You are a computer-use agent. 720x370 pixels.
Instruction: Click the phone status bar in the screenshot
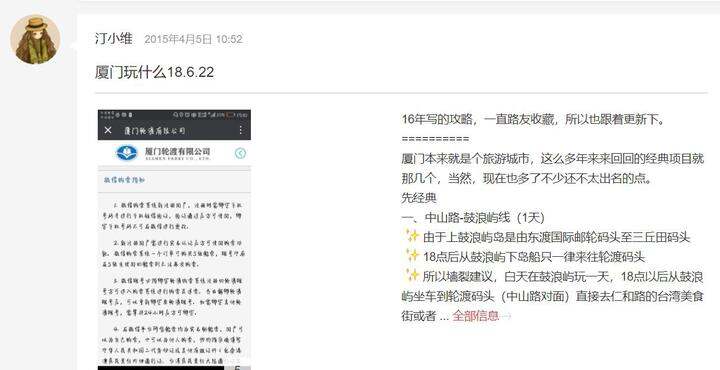174,114
